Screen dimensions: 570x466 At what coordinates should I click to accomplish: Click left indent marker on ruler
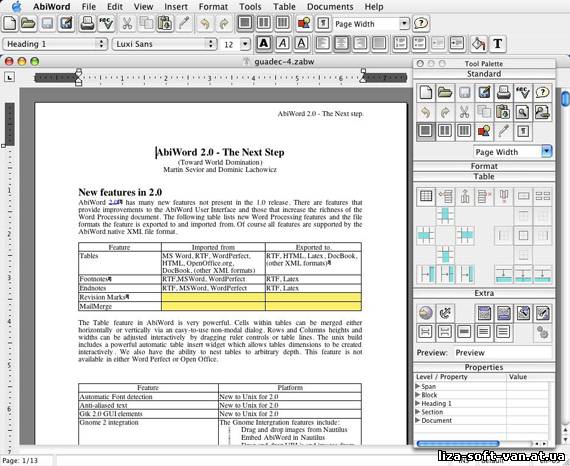coord(79,77)
